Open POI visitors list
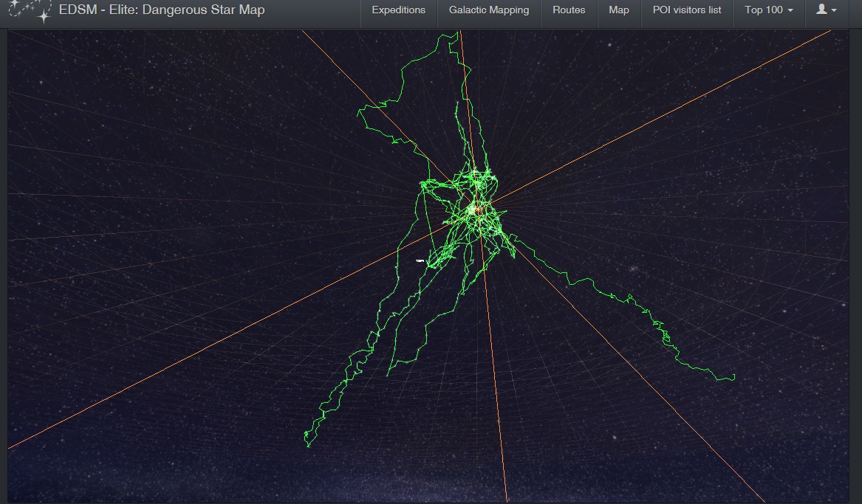The height and width of the screenshot is (504, 862). click(687, 10)
